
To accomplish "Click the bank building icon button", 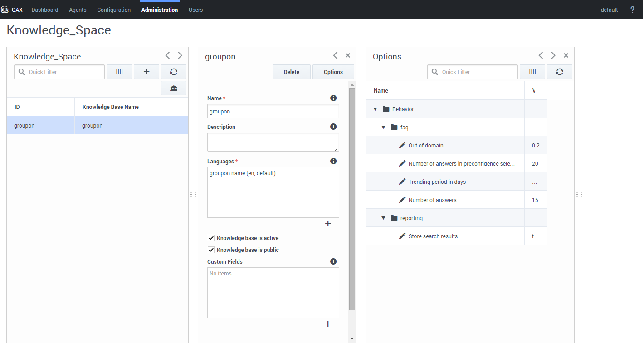I will click(x=173, y=88).
